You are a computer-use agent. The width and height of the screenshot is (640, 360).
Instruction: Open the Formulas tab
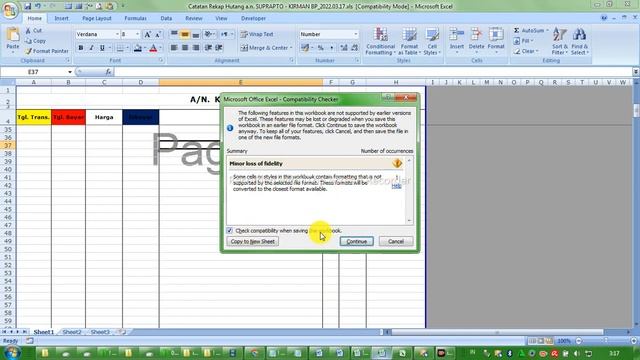click(136, 18)
